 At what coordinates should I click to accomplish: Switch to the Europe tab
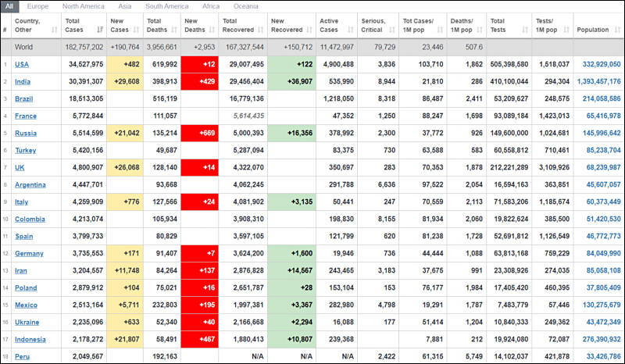[x=37, y=6]
